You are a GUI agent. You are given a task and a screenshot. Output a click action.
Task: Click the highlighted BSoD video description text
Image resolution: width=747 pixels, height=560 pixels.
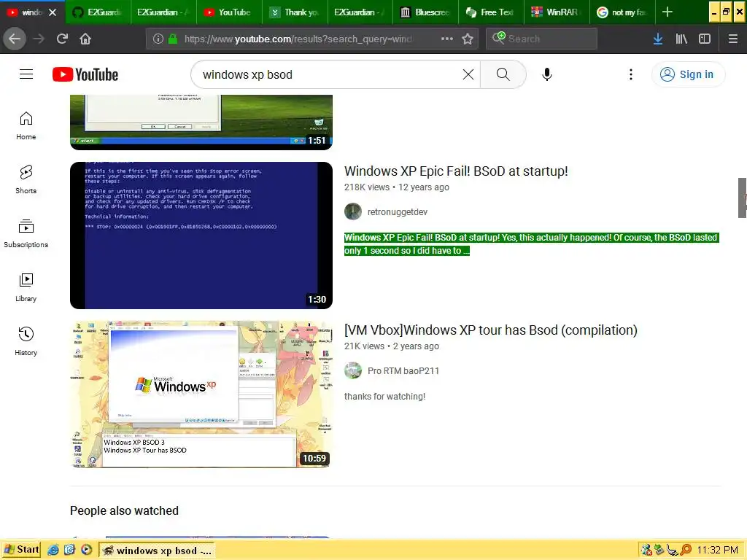pyautogui.click(x=531, y=244)
